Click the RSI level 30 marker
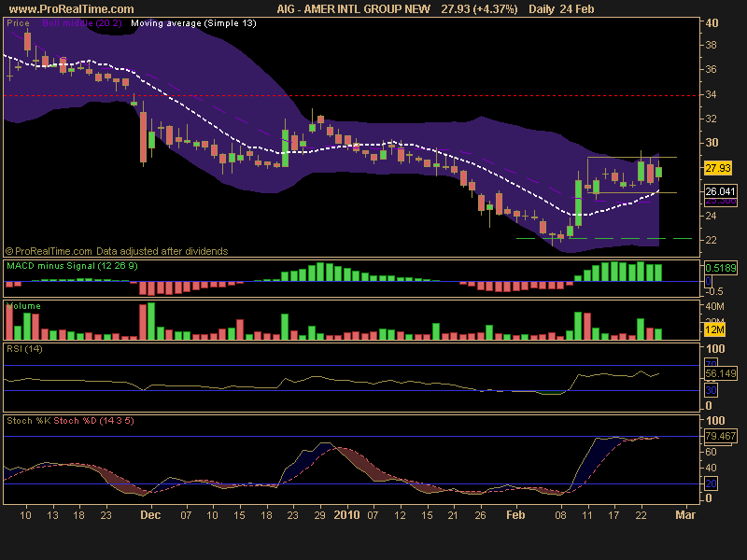 tap(711, 390)
